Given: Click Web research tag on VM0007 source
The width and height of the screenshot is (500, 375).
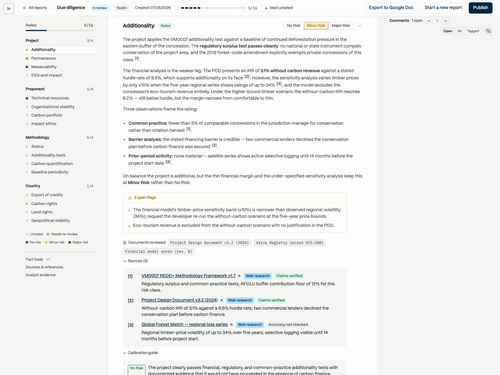Looking at the screenshot, I should [x=257, y=276].
